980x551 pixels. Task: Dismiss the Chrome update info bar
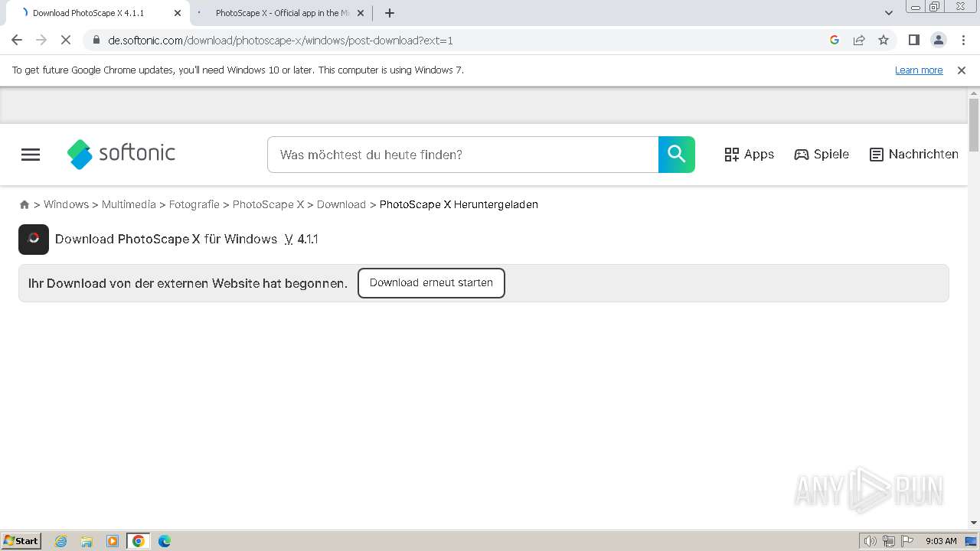[x=962, y=70]
